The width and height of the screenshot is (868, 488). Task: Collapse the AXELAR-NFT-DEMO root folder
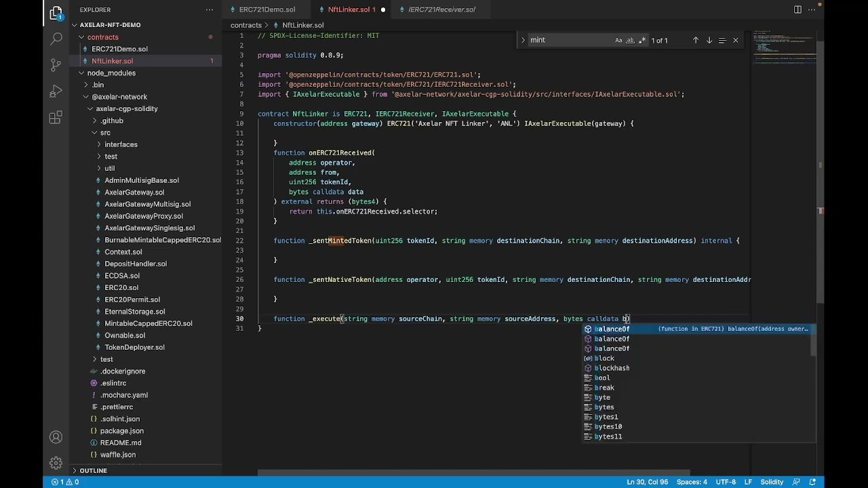click(x=111, y=25)
